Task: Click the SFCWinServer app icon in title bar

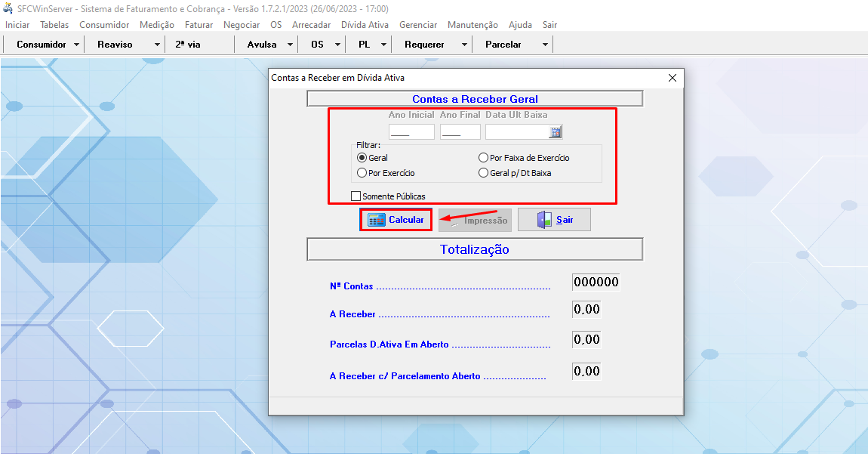Action: pyautogui.click(x=8, y=8)
